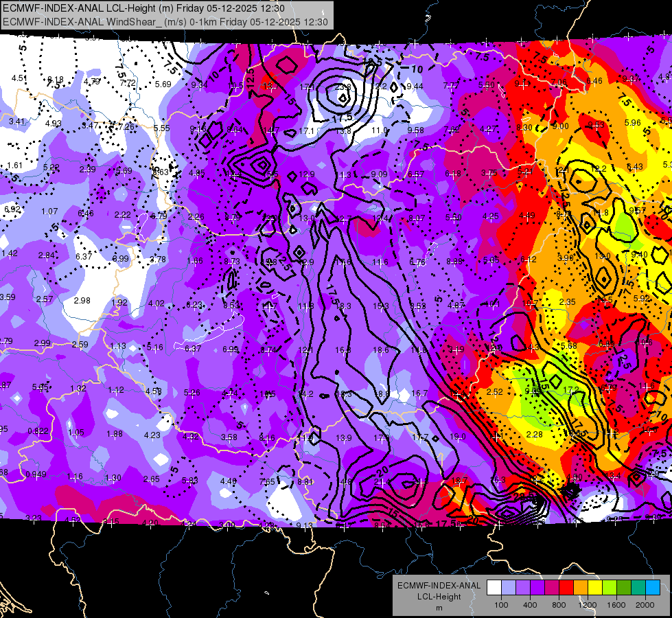Click the legend tick label 100
Image resolution: width=672 pixels, height=618 pixels.
coord(501,605)
